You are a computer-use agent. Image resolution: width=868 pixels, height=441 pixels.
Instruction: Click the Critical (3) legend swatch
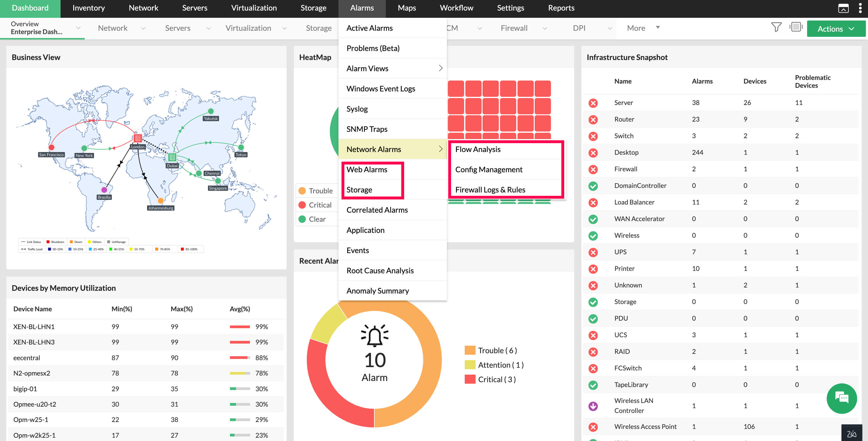tap(470, 380)
